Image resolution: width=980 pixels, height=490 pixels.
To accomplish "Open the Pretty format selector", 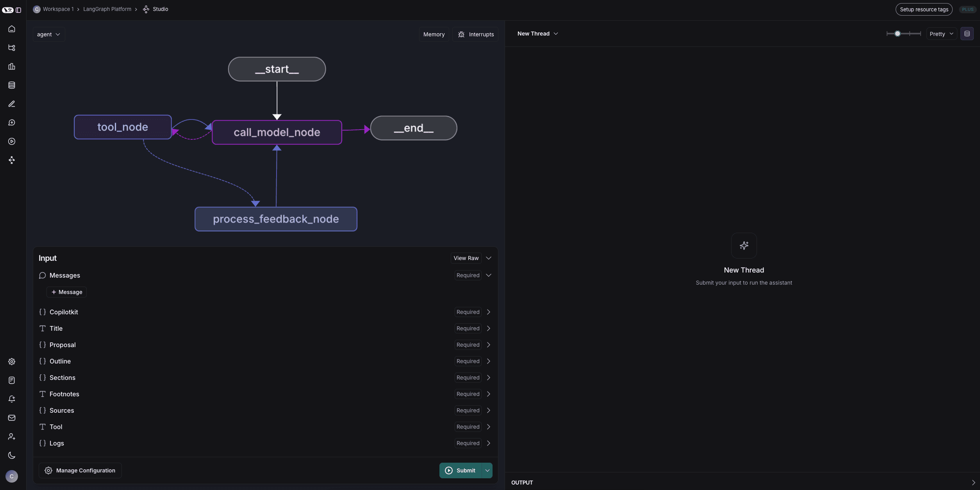I will point(941,34).
